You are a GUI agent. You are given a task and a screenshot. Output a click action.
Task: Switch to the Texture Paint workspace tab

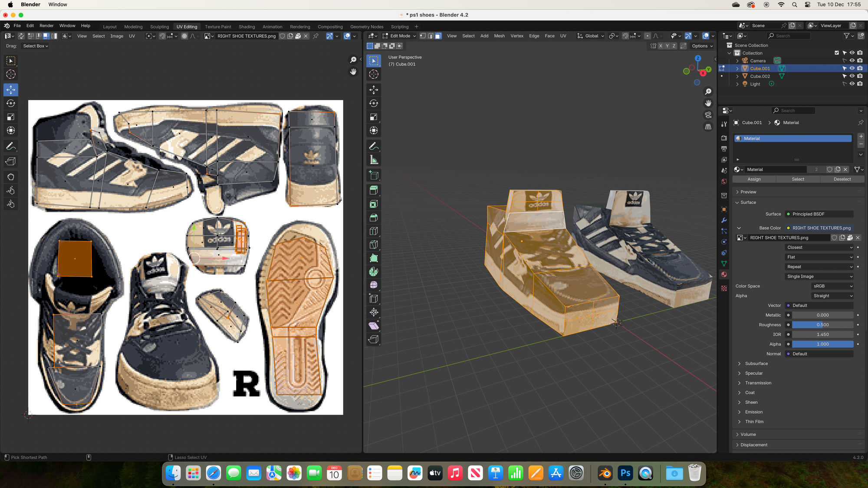[x=218, y=26]
